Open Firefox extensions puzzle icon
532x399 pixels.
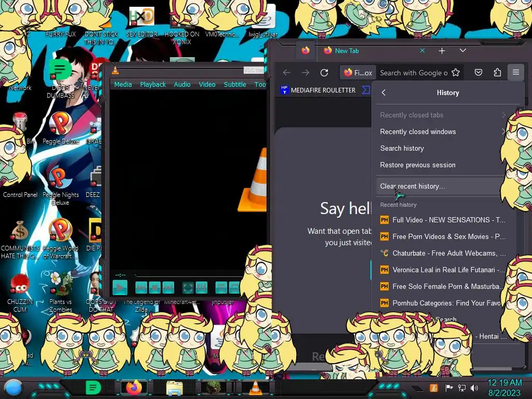(x=497, y=73)
